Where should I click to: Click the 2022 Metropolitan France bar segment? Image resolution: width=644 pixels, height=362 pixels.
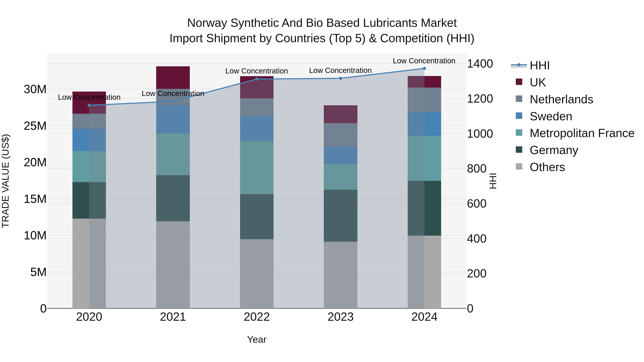coord(257,168)
